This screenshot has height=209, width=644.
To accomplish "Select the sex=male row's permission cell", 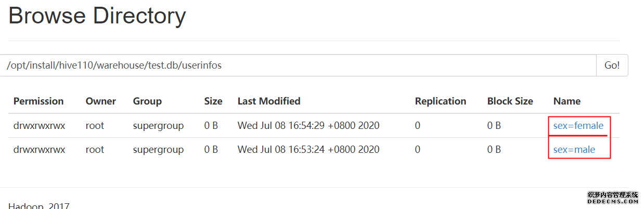I will (39, 150).
